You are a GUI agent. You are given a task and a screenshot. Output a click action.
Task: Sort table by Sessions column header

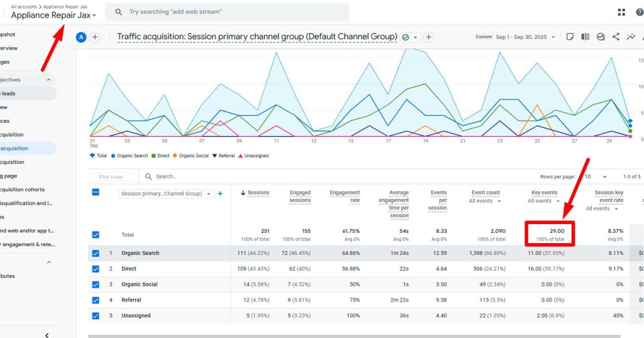pyautogui.click(x=258, y=193)
